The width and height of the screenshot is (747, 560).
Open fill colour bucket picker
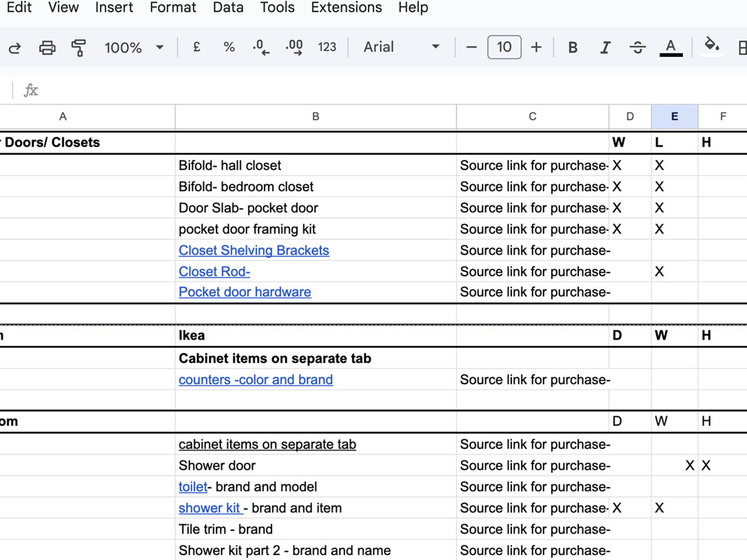712,46
